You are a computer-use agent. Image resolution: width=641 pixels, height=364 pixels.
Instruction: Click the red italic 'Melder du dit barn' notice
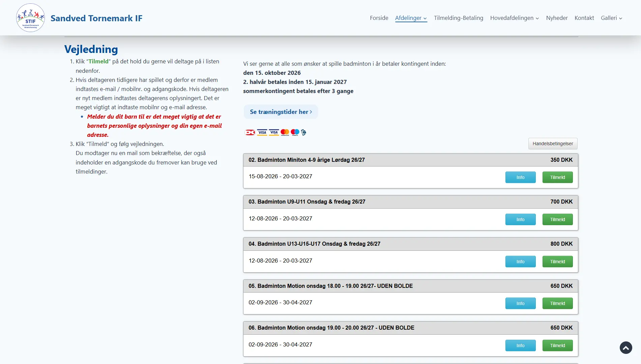[x=154, y=126]
